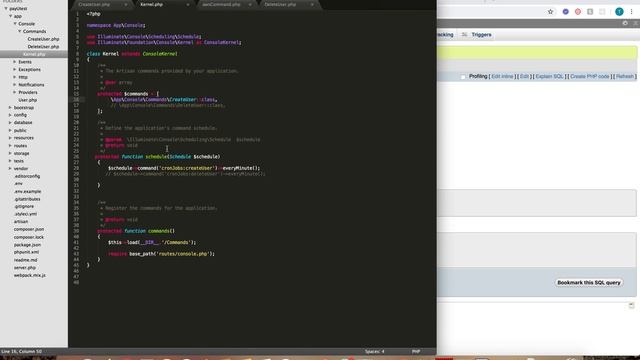Open DeleteUser.php in the sidebar

(43, 47)
